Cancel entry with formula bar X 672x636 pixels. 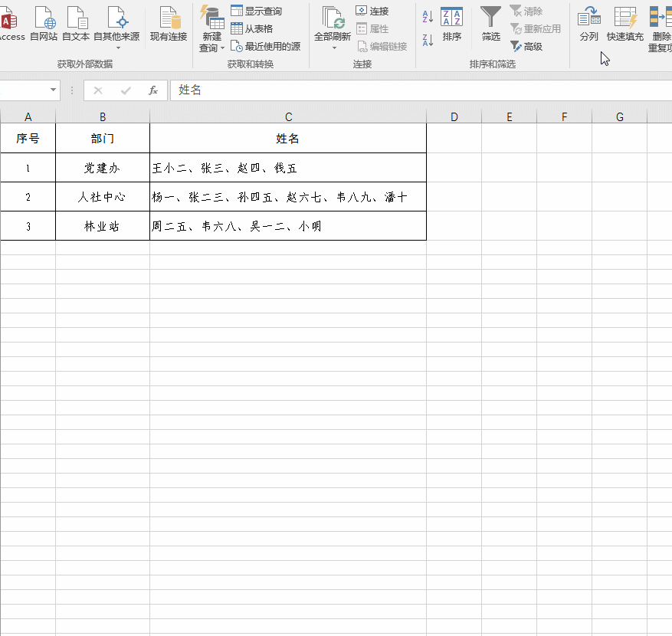pyautogui.click(x=98, y=90)
